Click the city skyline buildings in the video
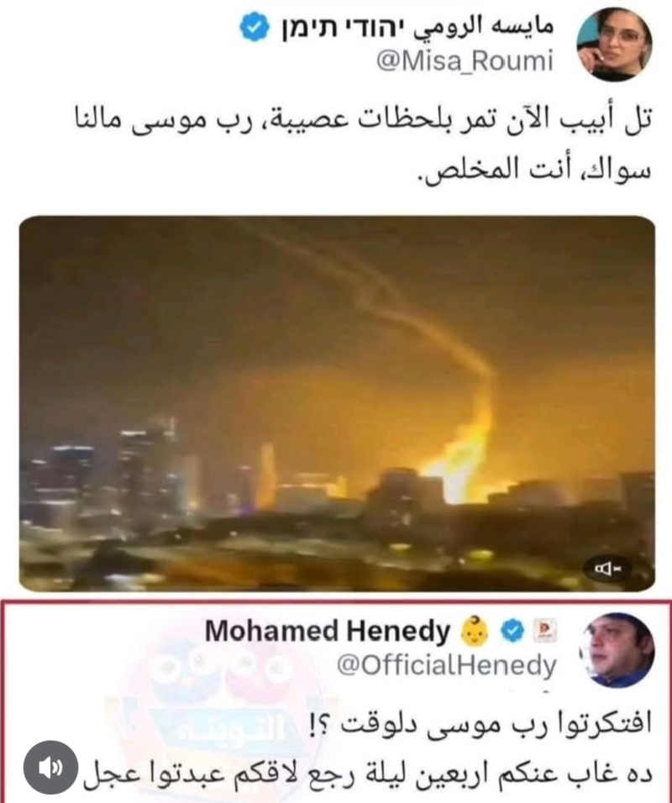This screenshot has height=803, width=672. (x=154, y=476)
